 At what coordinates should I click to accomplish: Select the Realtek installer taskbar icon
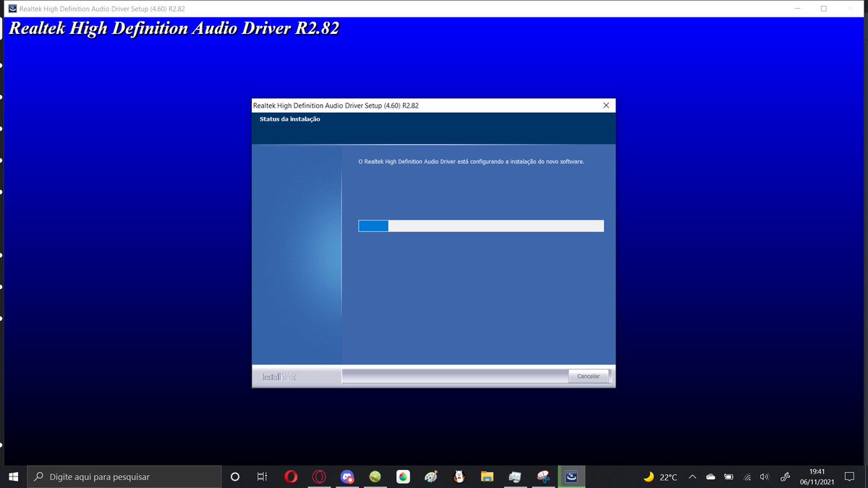[x=571, y=477]
